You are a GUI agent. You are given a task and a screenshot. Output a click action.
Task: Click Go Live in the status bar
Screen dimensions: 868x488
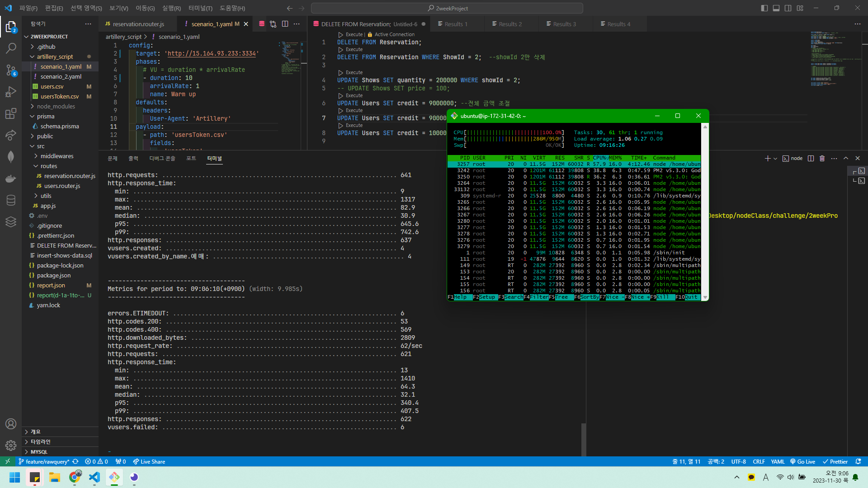point(802,461)
